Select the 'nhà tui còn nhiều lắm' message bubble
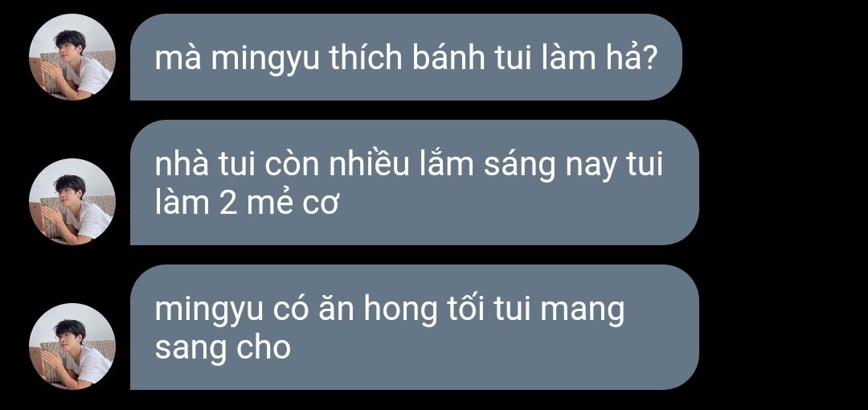This screenshot has height=410, width=868. pos(415,182)
